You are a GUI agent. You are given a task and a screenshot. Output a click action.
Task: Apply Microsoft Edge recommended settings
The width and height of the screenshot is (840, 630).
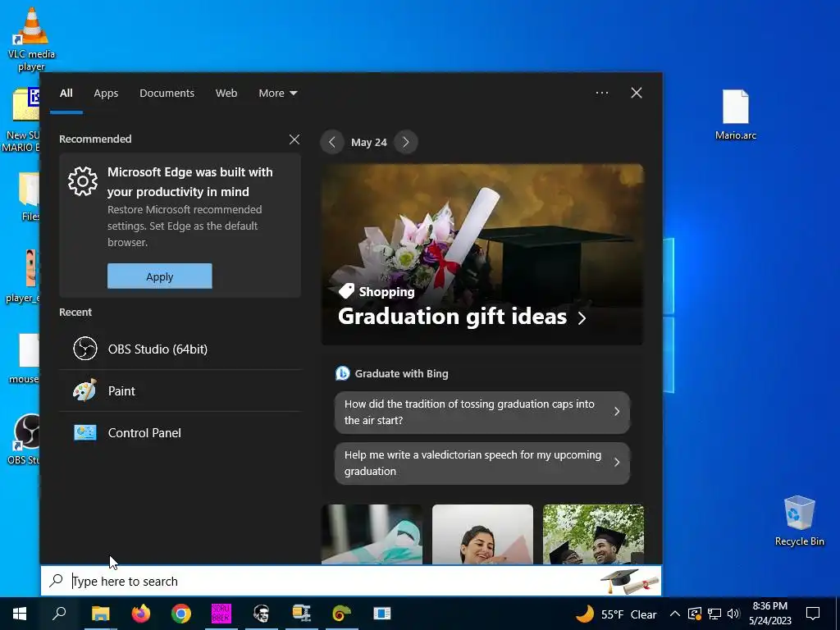[160, 276]
